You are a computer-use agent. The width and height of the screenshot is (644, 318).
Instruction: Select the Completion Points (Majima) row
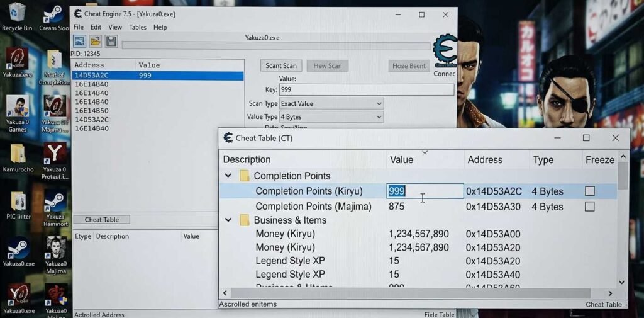tap(418, 206)
